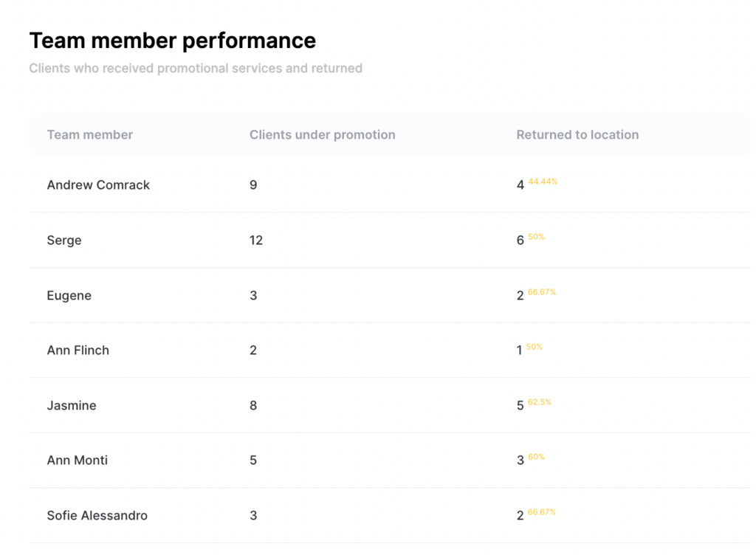Click Eugene's 66.67% return percentage

542,292
